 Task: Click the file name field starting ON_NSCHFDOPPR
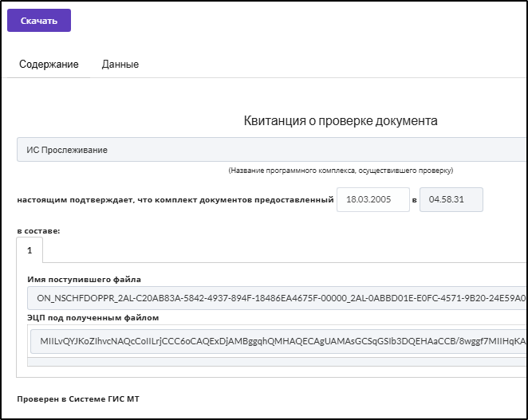click(277, 298)
